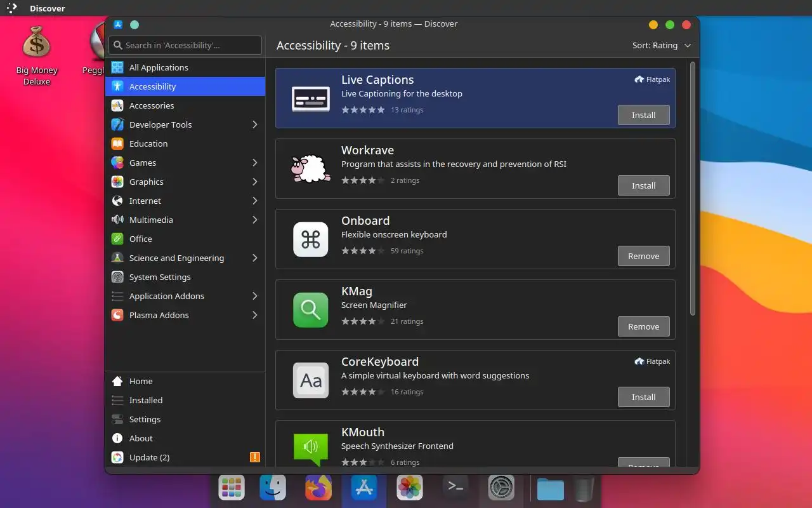
Task: Open the launcher grid in dock
Action: 232,488
